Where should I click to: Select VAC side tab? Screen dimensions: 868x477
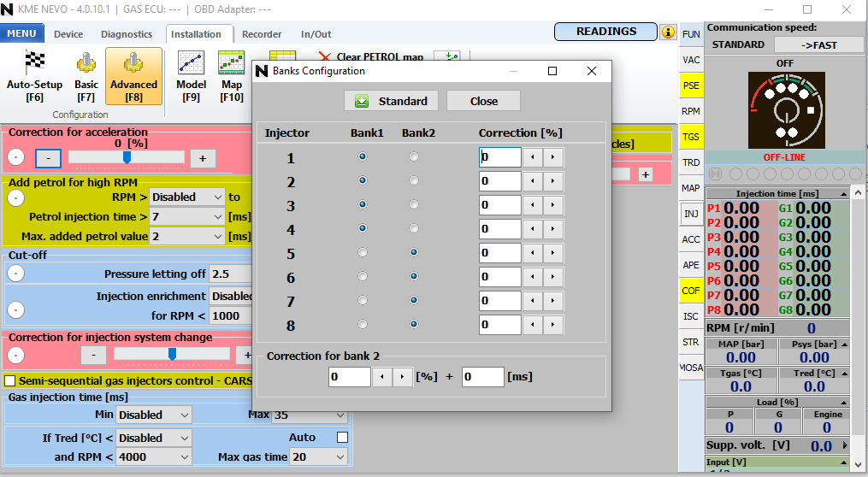[691, 60]
